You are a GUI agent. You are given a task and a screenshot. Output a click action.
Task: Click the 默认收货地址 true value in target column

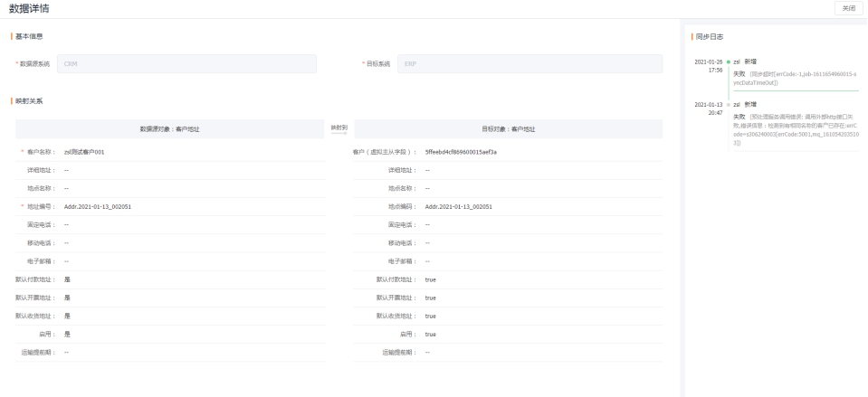[x=430, y=317]
